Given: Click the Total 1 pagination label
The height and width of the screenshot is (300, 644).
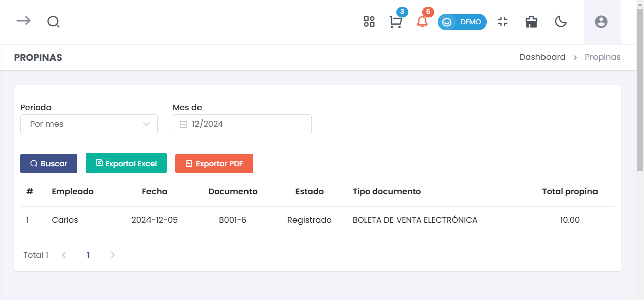Looking at the screenshot, I should (36, 255).
